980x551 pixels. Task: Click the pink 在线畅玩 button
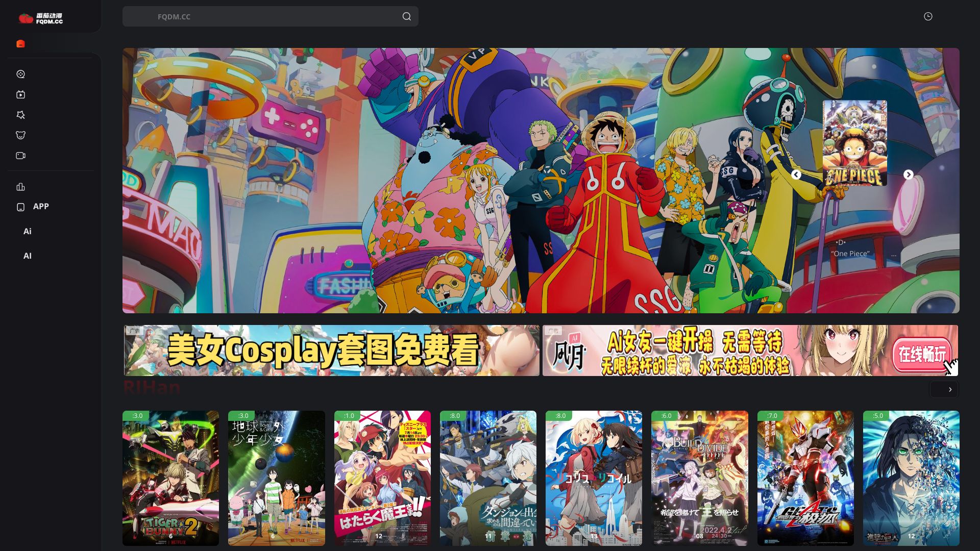pos(922,354)
